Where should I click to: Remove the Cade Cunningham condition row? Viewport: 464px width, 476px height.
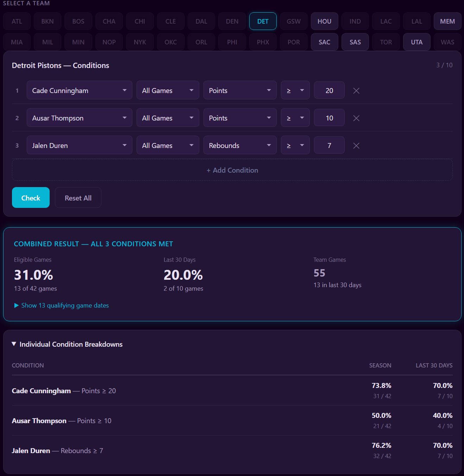(356, 91)
